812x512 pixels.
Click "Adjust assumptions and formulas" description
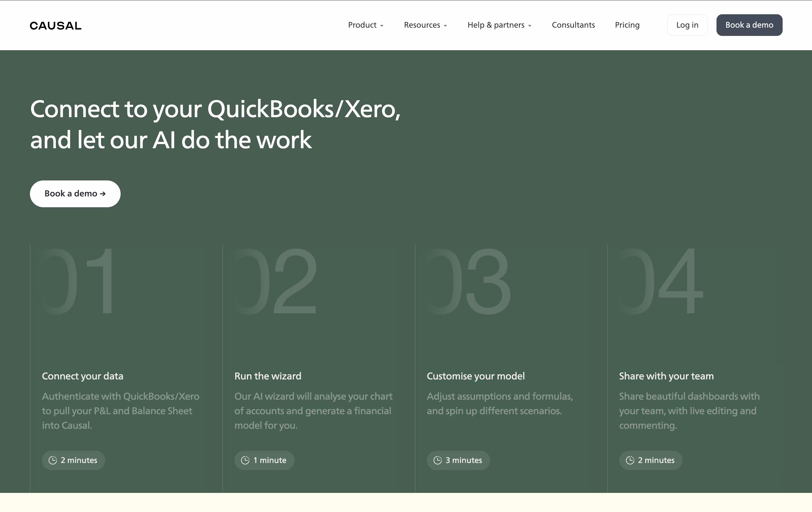point(500,403)
